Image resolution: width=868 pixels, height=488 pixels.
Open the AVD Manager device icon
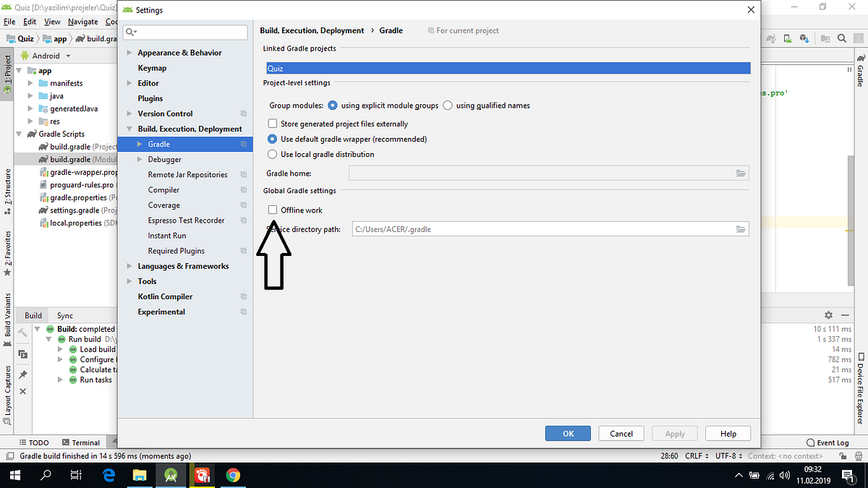click(x=788, y=38)
